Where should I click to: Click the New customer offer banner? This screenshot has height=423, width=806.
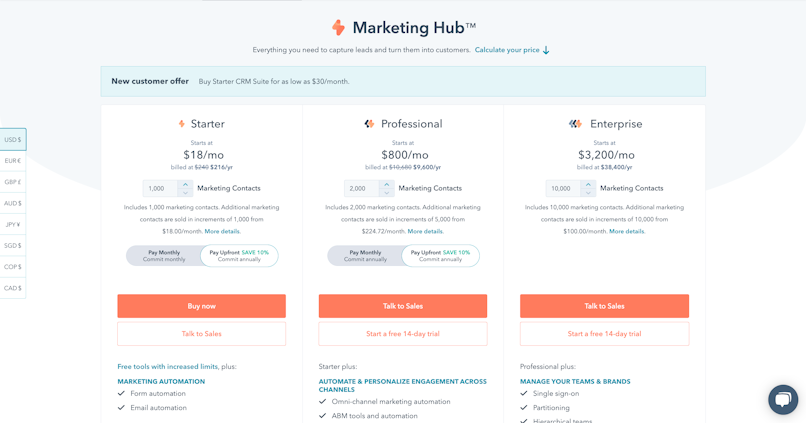(x=403, y=81)
